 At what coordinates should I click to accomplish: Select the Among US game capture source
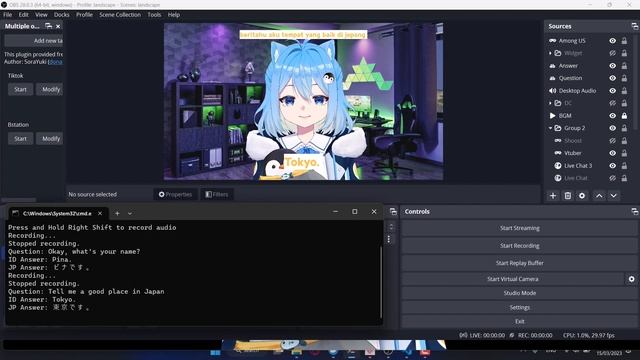(572, 41)
